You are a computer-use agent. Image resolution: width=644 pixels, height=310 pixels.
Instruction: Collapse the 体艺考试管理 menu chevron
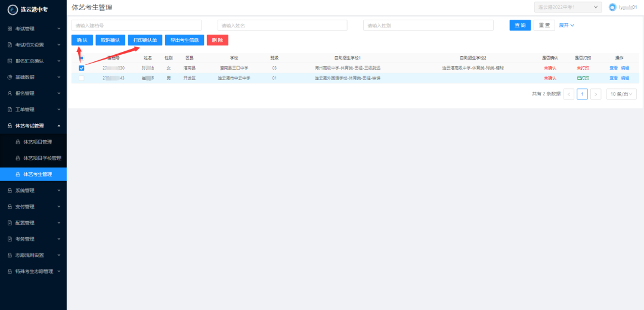pos(59,126)
